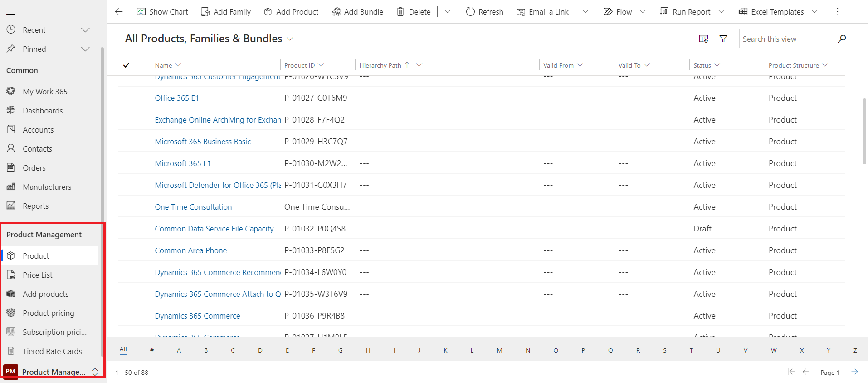
Task: Filter the list by the # symbol
Action: click(x=152, y=350)
